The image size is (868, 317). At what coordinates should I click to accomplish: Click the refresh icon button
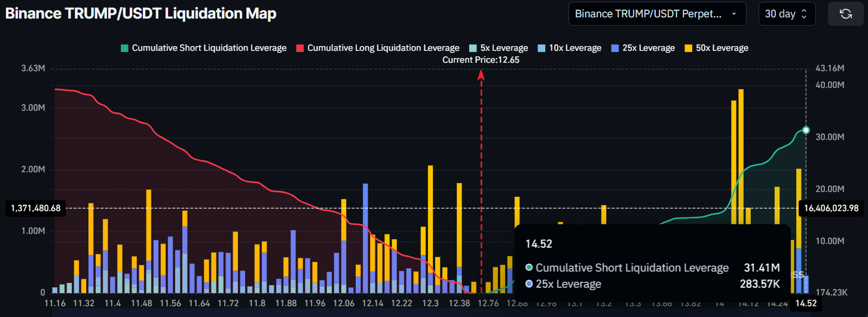click(845, 14)
